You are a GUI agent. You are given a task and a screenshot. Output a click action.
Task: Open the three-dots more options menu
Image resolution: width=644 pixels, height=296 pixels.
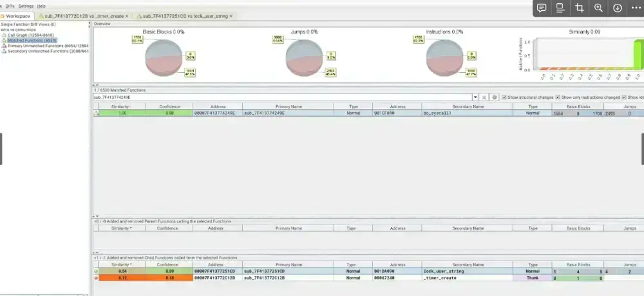click(x=634, y=8)
